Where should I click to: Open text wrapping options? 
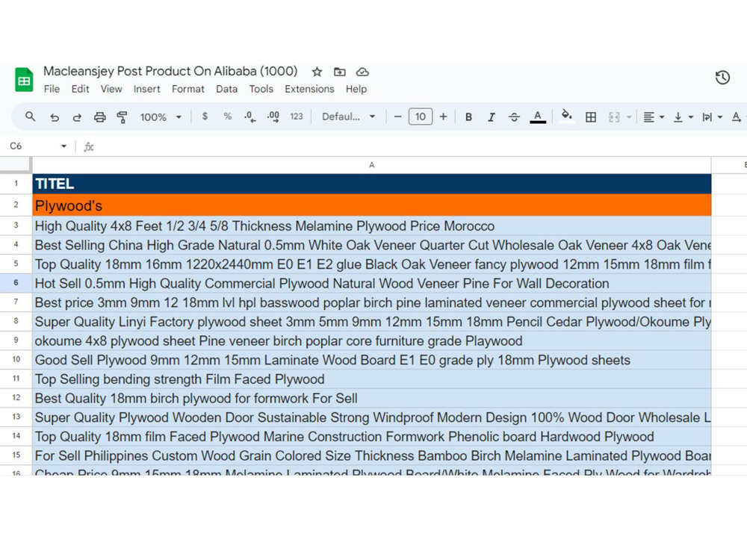click(712, 117)
